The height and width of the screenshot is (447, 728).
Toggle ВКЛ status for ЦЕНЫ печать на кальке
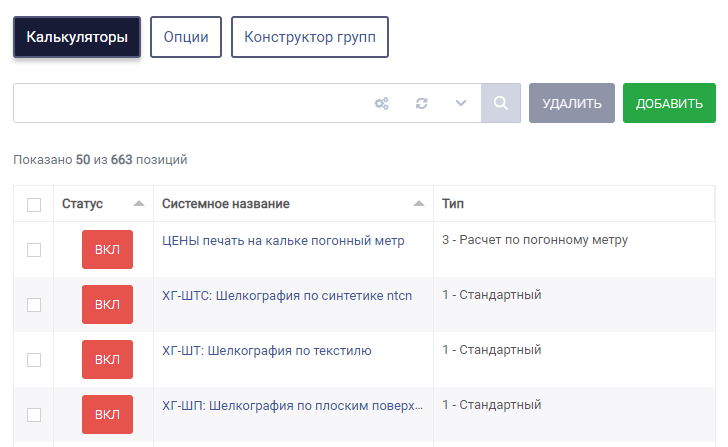107,249
